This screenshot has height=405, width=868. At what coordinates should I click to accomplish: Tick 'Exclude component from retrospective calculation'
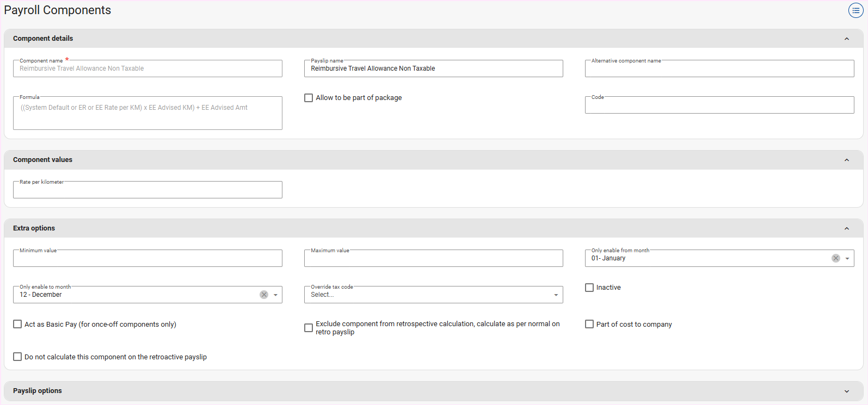309,328
